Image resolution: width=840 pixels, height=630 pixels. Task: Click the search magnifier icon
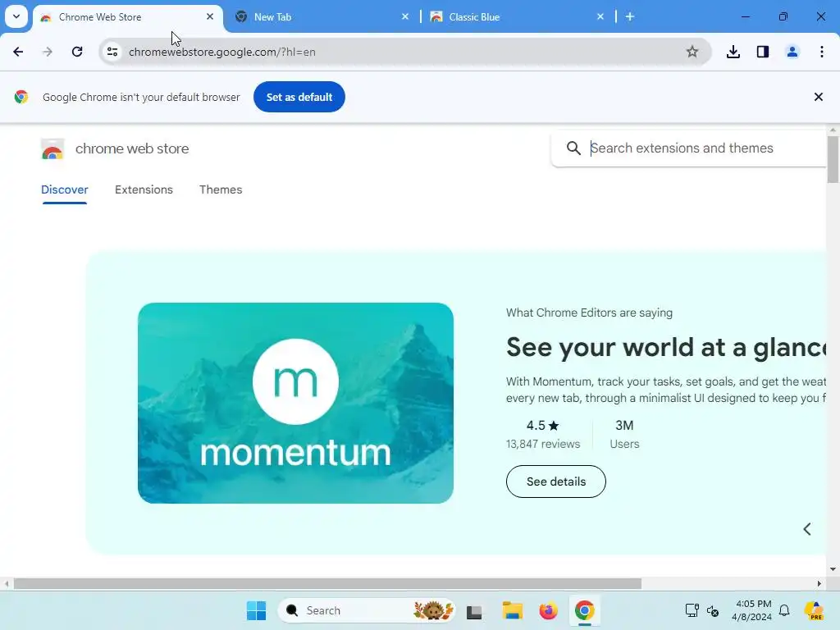coord(573,148)
